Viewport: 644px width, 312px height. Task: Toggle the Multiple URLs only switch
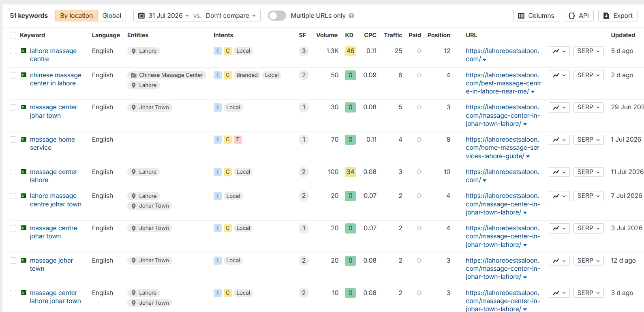pos(277,16)
